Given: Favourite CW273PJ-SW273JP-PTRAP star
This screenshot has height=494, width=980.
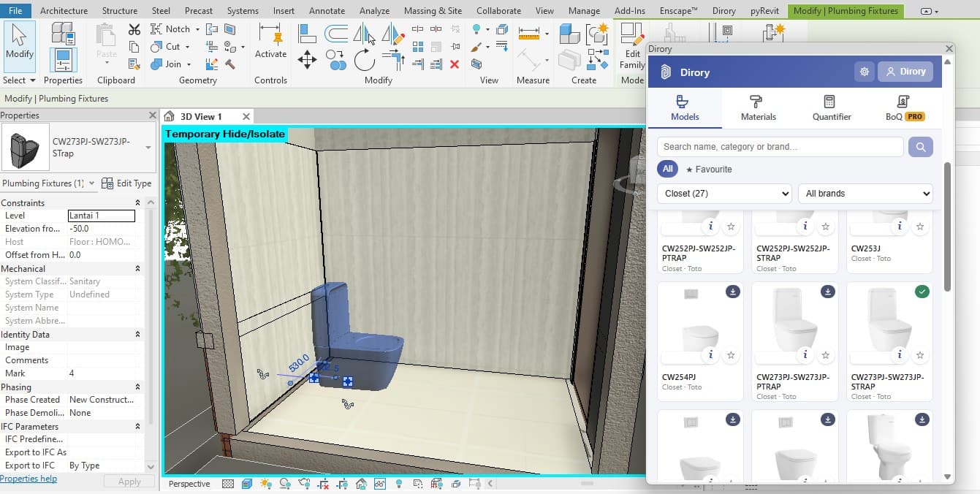Looking at the screenshot, I should click(825, 355).
